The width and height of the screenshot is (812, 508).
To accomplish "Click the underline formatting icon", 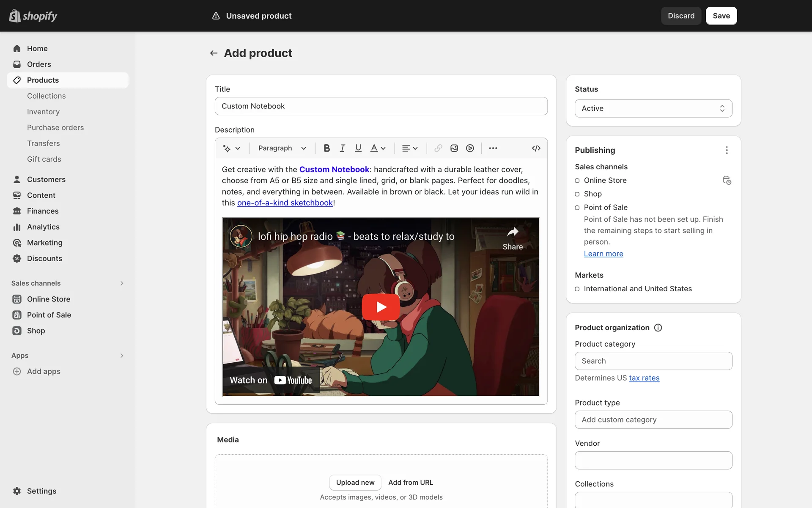I will coord(358,148).
